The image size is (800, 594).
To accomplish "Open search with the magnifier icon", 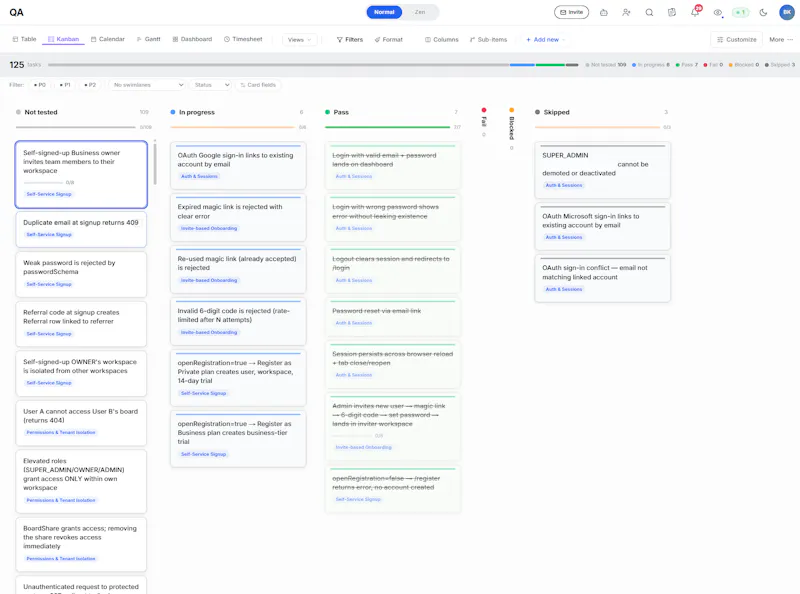I will [649, 12].
